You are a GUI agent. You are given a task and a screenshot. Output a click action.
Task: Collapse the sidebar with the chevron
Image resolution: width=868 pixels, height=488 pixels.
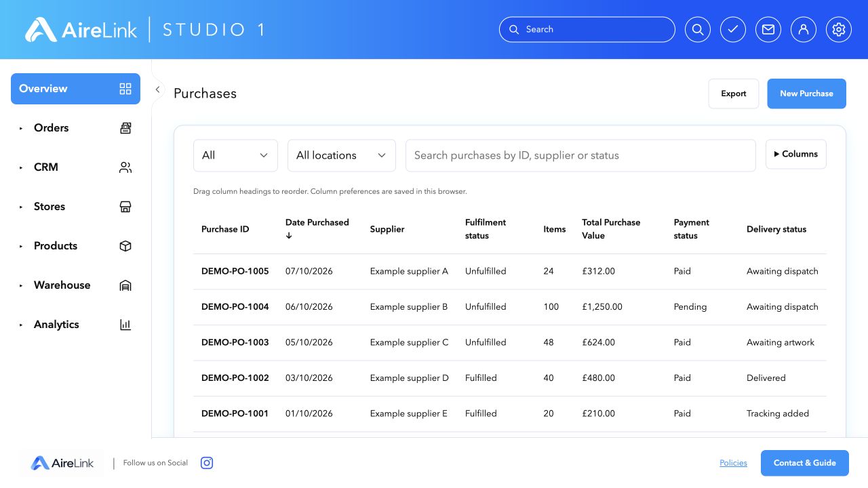coord(157,89)
